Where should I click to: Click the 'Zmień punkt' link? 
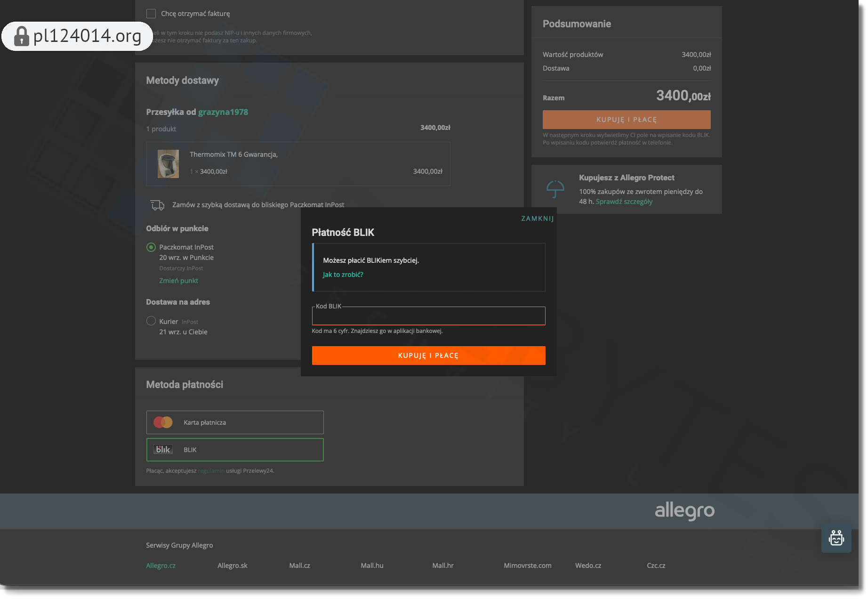tap(178, 281)
